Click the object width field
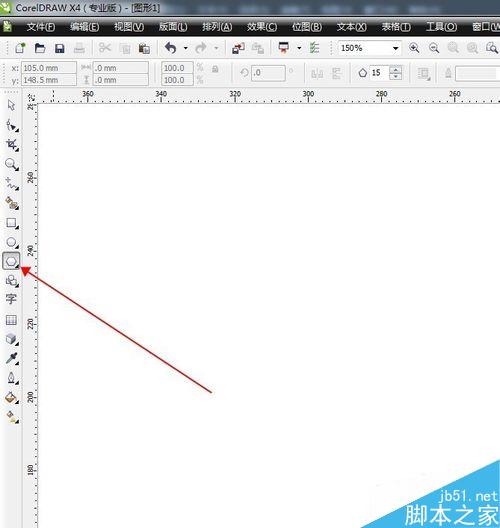500x528 pixels. (121, 68)
